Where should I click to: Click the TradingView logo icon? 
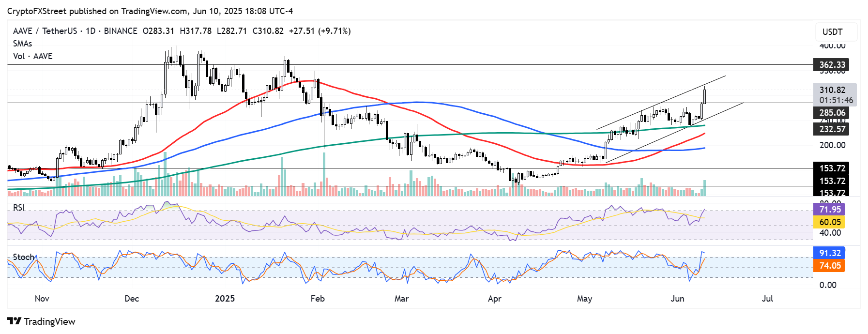14,321
